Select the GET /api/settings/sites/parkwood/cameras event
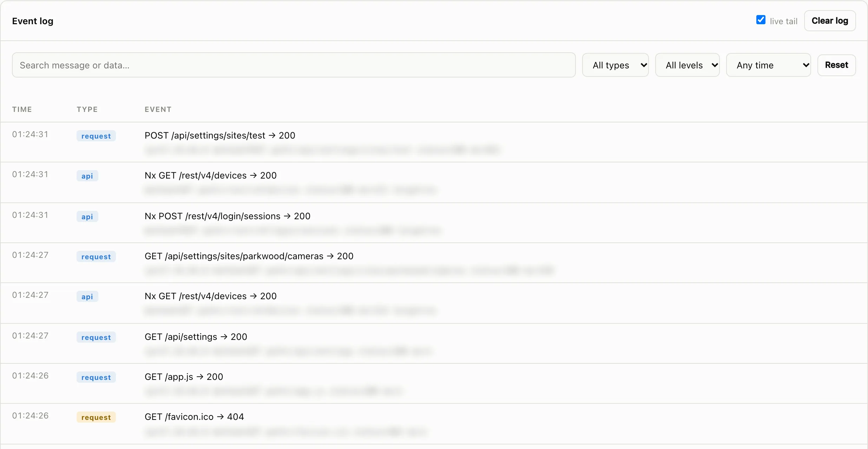Viewport: 868px width, 449px height. [434, 263]
